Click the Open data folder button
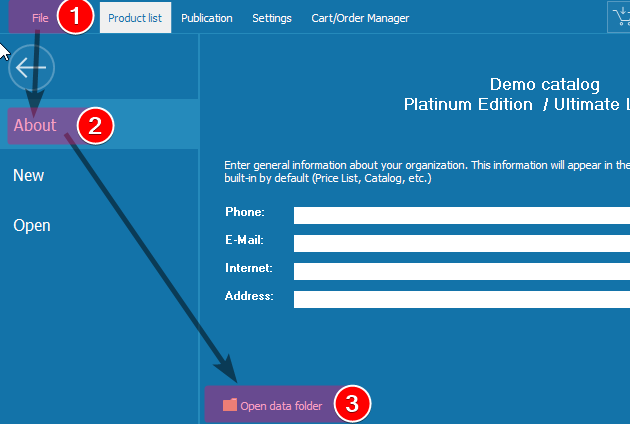This screenshot has width=630, height=424. (x=272, y=405)
